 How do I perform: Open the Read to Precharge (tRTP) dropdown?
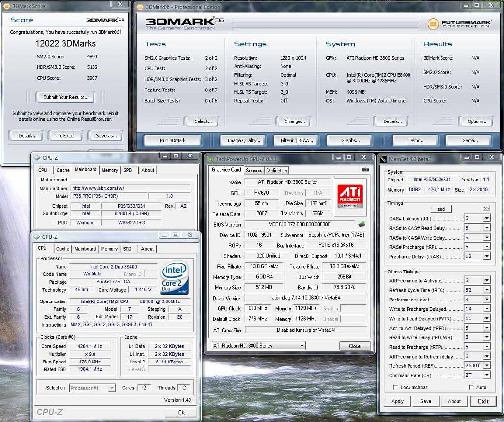click(x=487, y=347)
